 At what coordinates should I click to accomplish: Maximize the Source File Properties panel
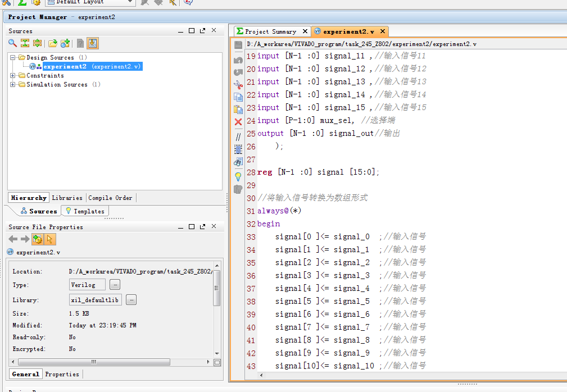[x=192, y=226]
